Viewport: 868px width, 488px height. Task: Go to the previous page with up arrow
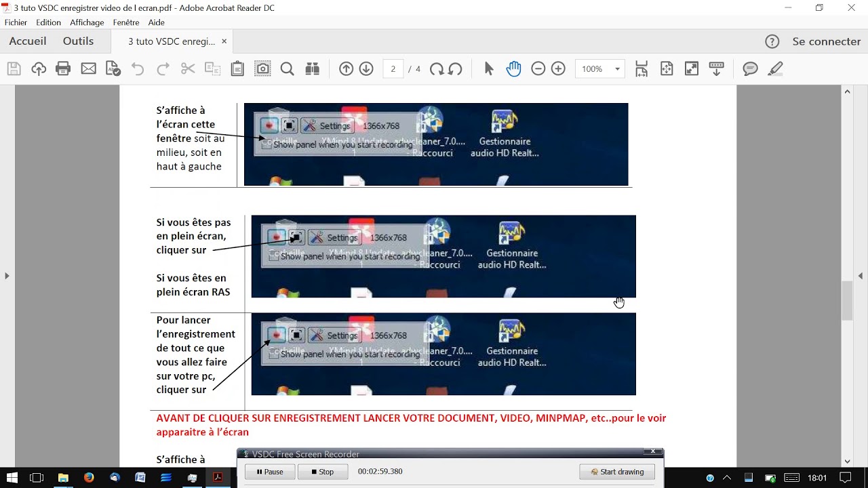click(346, 68)
